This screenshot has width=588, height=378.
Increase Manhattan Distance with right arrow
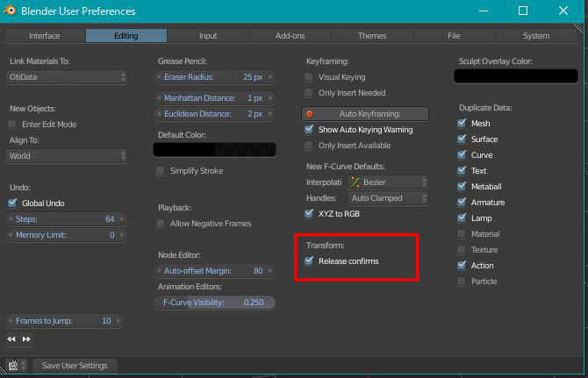pyautogui.click(x=270, y=97)
